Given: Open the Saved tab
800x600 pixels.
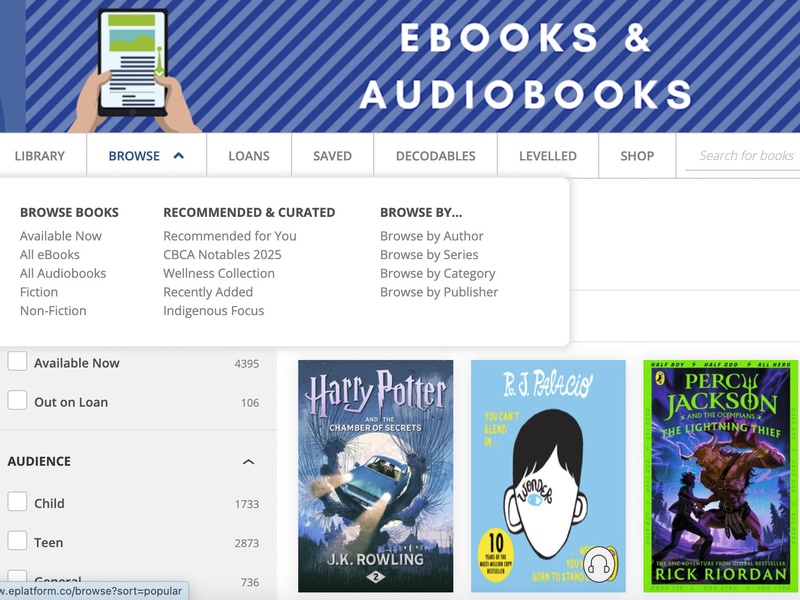Looking at the screenshot, I should [x=333, y=156].
